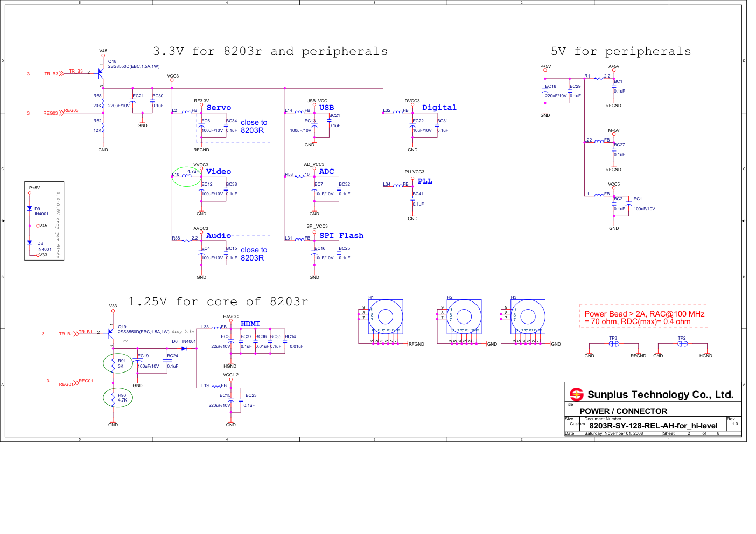Click the blue "Digital" section label

[439, 108]
